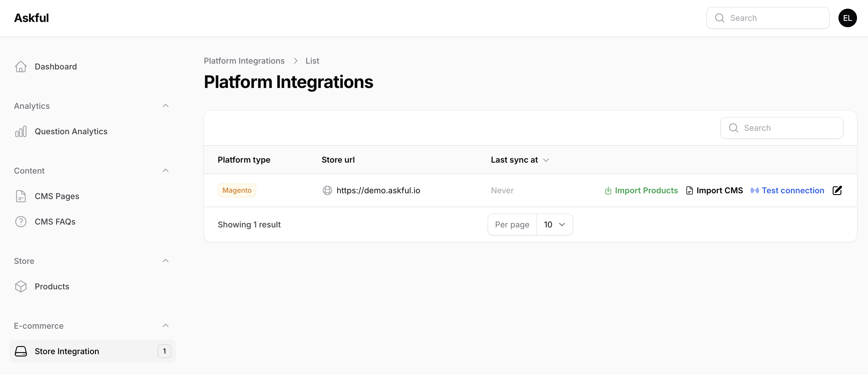Click the globe icon beside store URL
The height and width of the screenshot is (375, 868).
(x=327, y=190)
